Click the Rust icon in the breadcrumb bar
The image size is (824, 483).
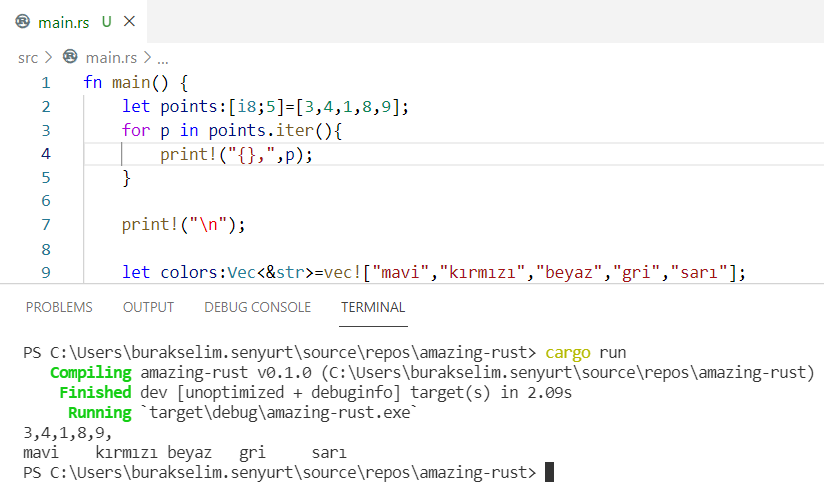point(70,58)
